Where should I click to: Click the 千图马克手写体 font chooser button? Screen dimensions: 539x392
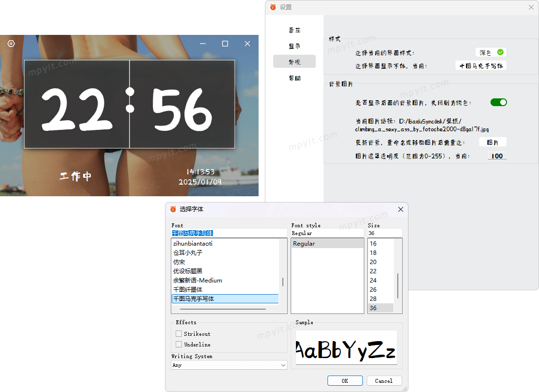(x=481, y=65)
